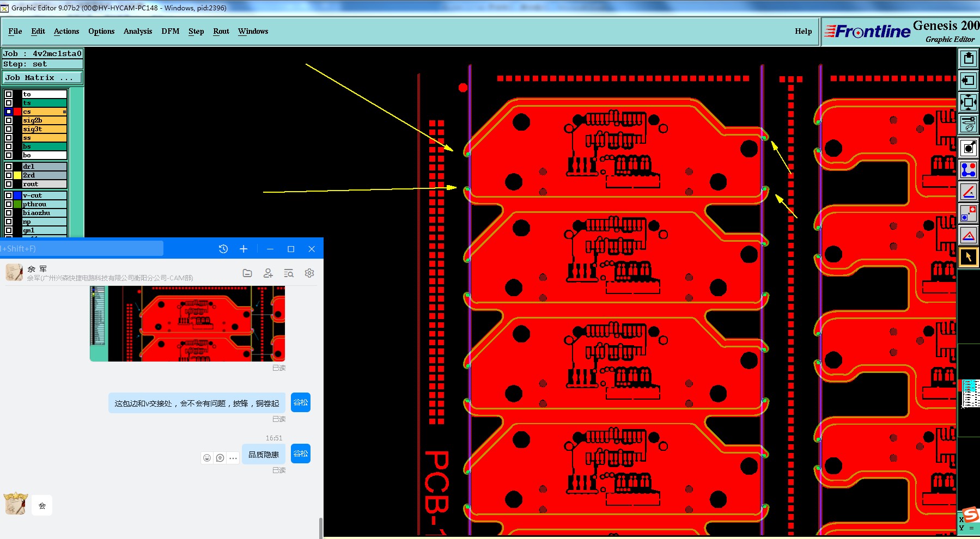Open the folder icon in chat header
980x539 pixels.
click(247, 273)
